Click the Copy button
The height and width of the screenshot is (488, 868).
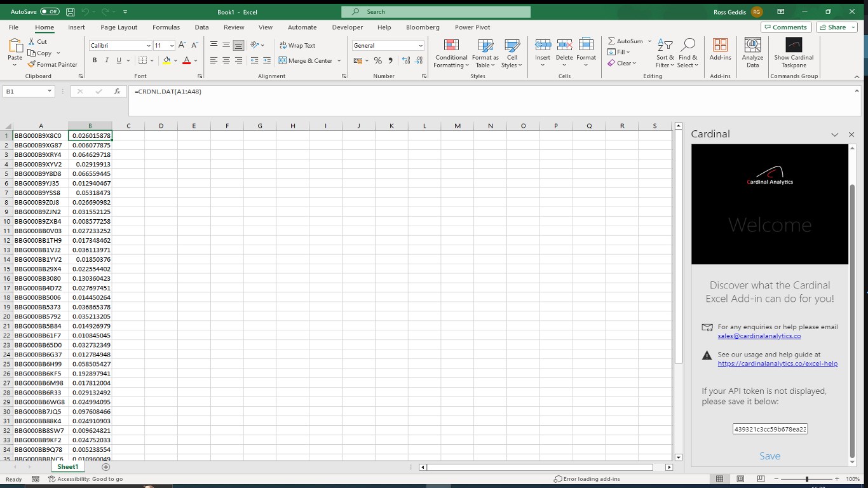click(x=40, y=53)
